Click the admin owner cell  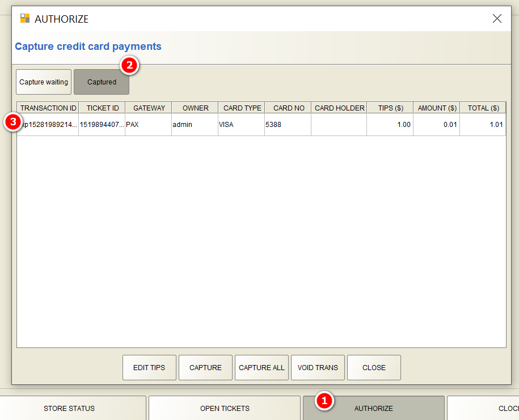click(x=195, y=125)
